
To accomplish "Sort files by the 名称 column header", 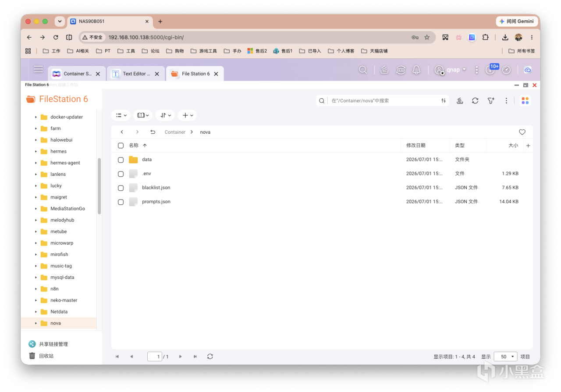I will [x=134, y=146].
